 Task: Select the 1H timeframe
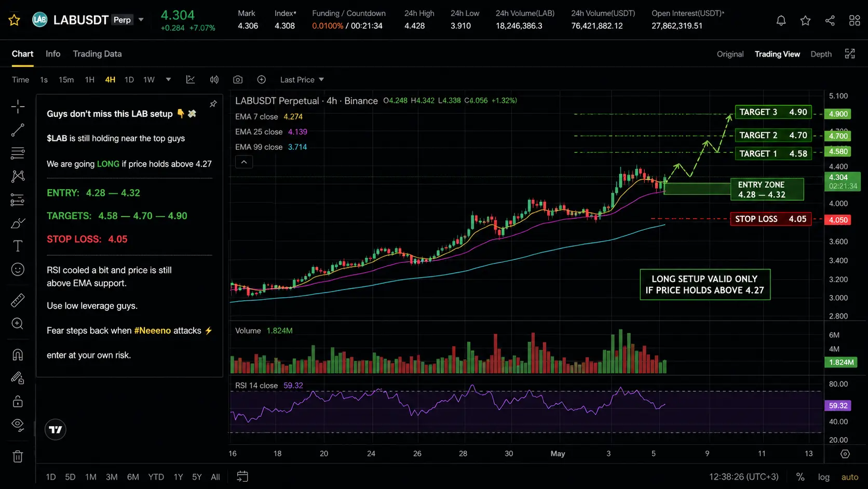click(90, 80)
